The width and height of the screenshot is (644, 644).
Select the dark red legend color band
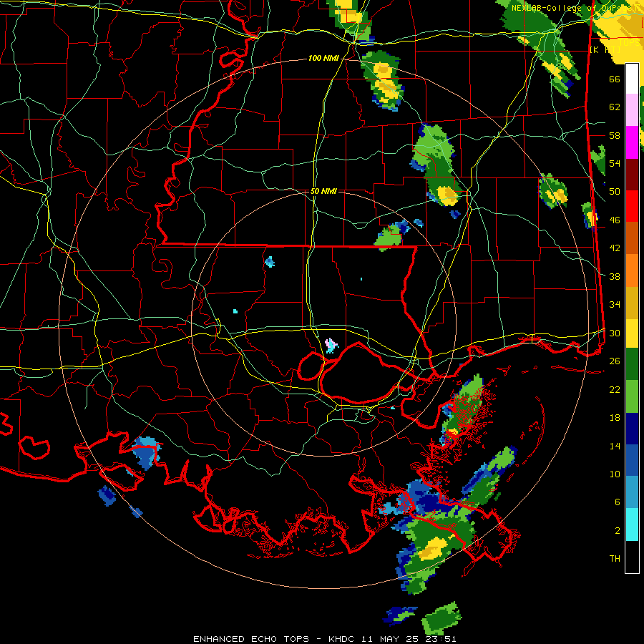pos(632,175)
